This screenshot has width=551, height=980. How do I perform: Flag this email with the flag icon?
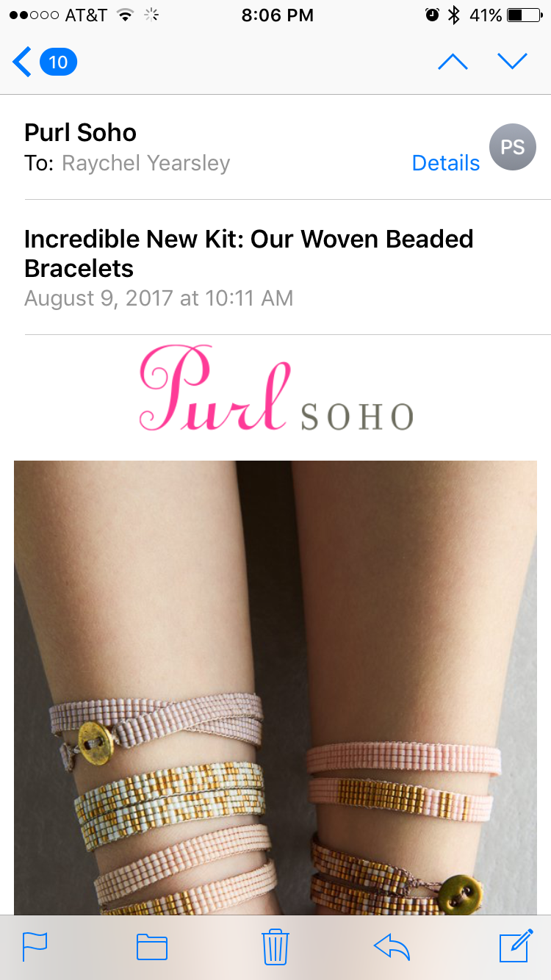(35, 947)
